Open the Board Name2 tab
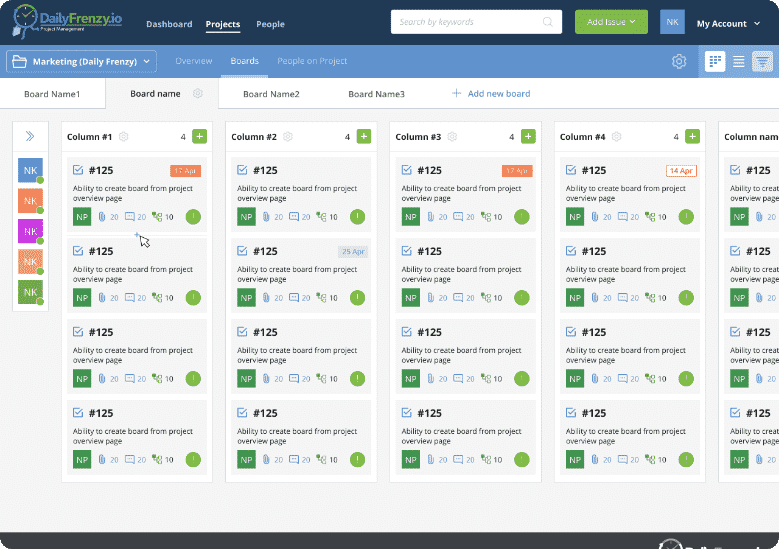This screenshot has width=779, height=549. pos(271,94)
